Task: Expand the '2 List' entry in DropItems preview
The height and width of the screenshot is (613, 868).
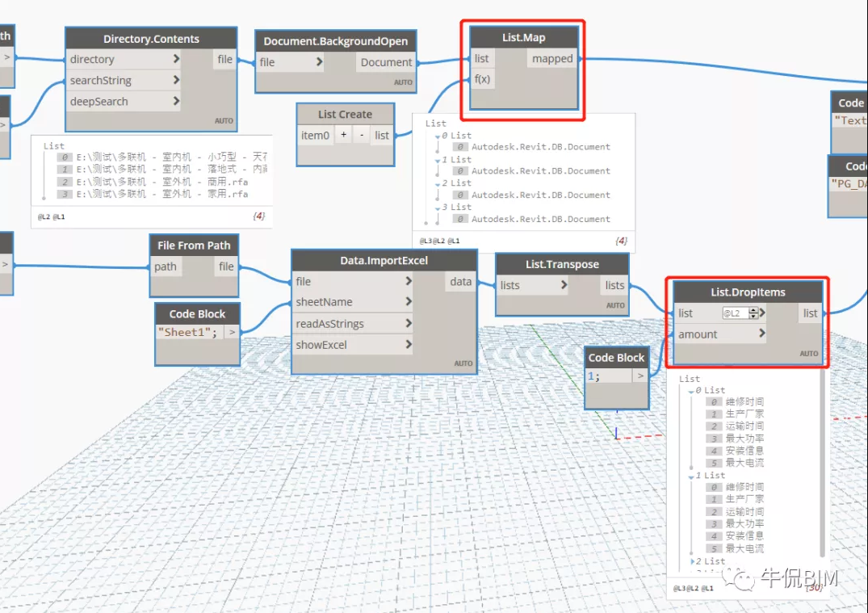Action: pyautogui.click(x=692, y=561)
